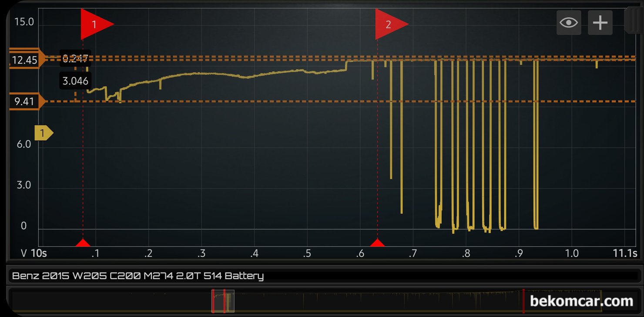Click the 10s start time label
The height and width of the screenshot is (317, 644).
click(39, 253)
